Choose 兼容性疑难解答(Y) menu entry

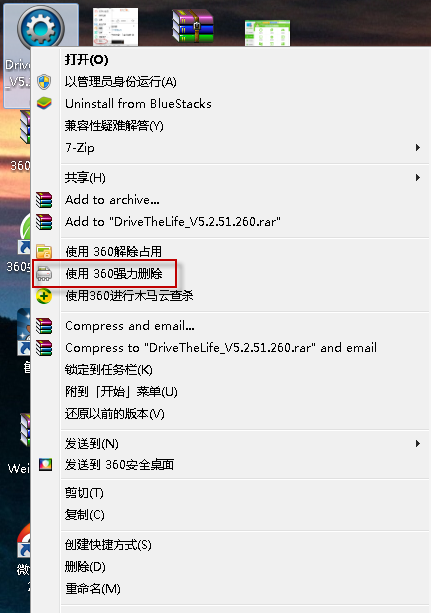pos(114,126)
